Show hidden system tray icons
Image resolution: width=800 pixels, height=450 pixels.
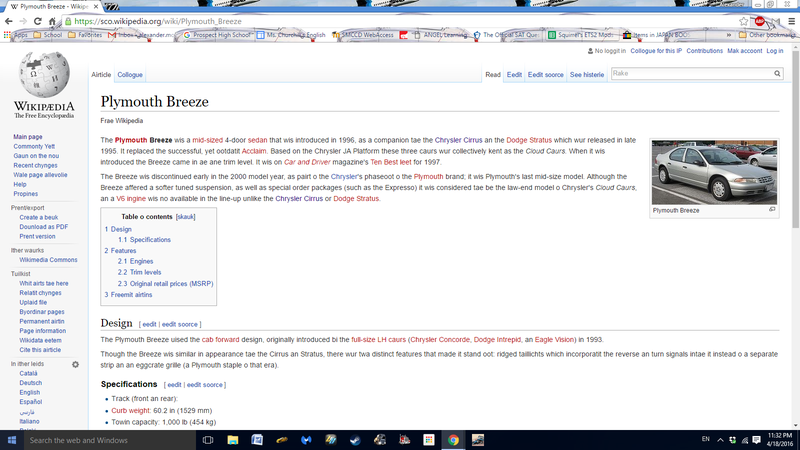[x=720, y=440]
